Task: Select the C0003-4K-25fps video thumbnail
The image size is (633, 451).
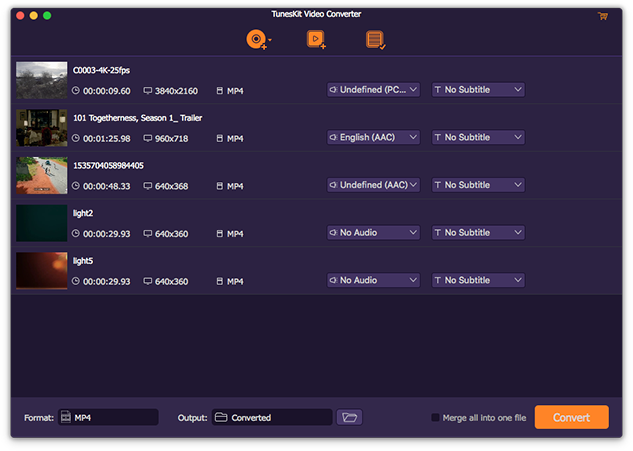Action: (x=42, y=80)
